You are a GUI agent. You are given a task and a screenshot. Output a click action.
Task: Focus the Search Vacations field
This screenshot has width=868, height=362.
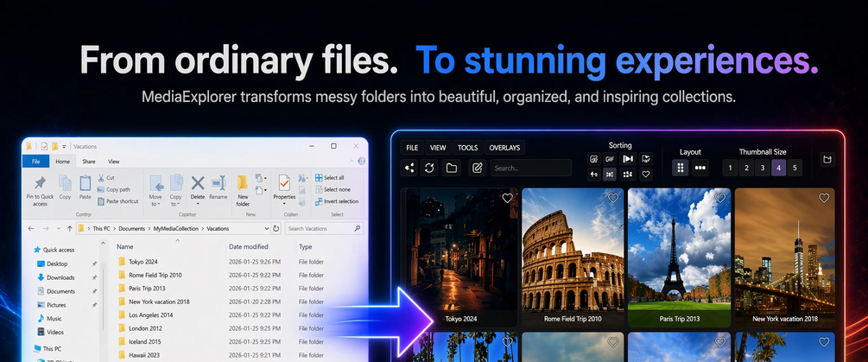[325, 229]
